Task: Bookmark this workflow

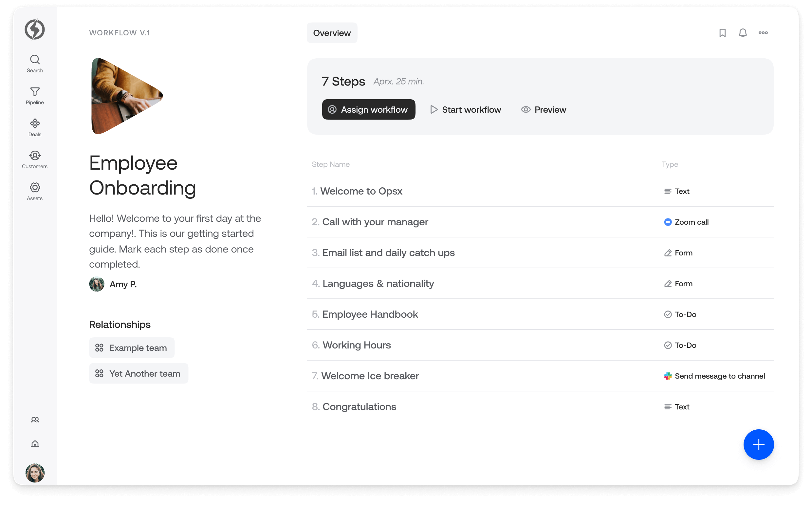Action: coord(722,33)
